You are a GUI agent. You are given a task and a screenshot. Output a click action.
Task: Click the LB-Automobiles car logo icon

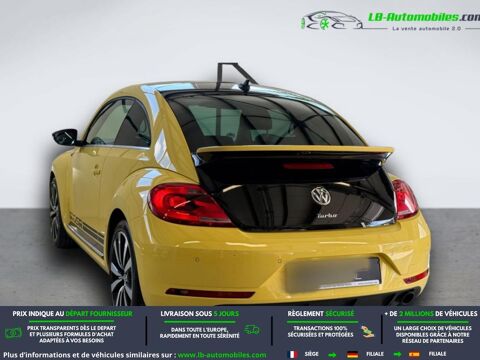pos(331,21)
